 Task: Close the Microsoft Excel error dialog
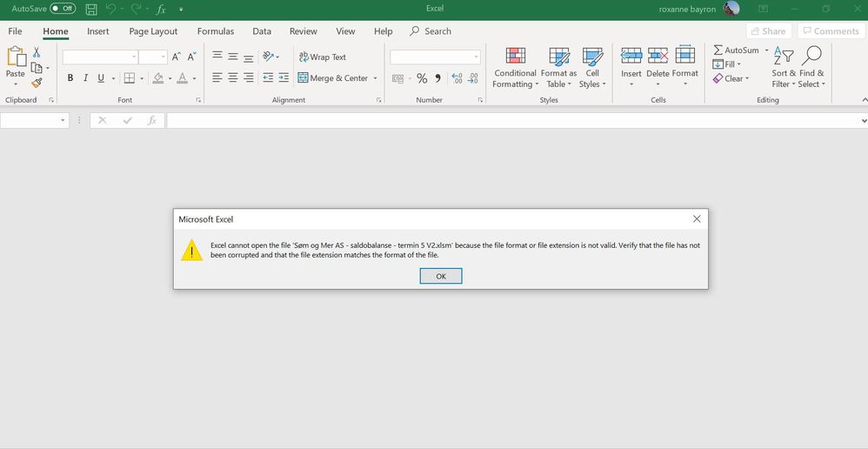(x=697, y=219)
